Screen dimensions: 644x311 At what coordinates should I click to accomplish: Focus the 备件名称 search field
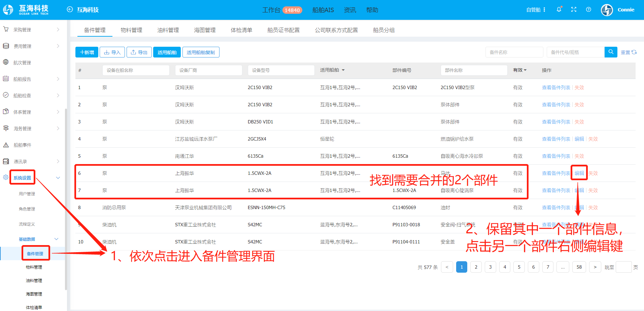coord(514,52)
